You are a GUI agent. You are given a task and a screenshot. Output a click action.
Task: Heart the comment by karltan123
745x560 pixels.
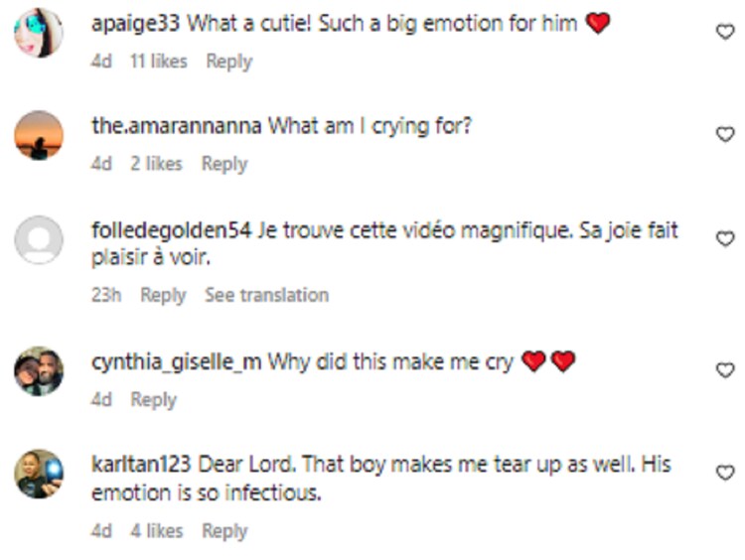point(725,473)
